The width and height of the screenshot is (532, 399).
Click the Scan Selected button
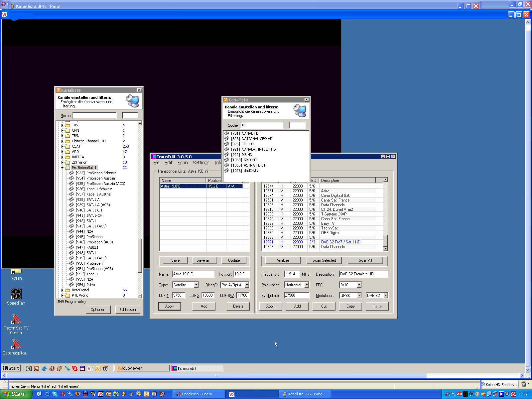pos(324,260)
